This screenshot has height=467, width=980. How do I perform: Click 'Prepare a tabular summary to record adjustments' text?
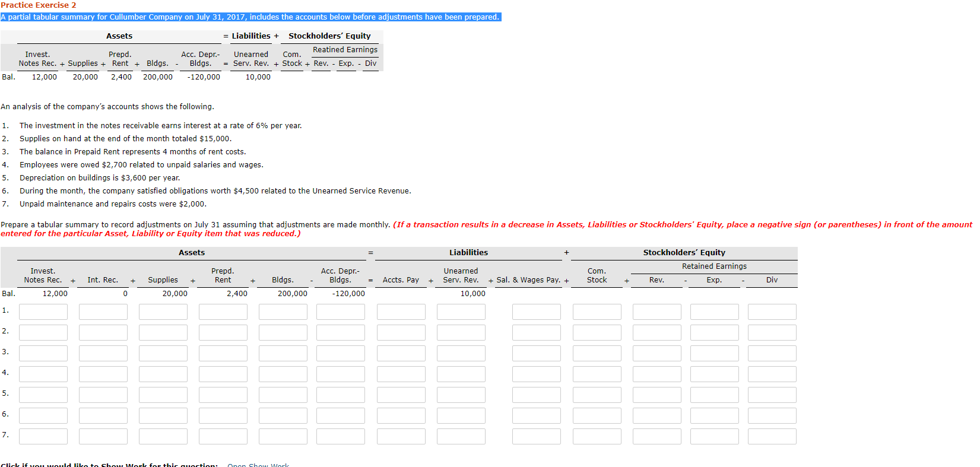click(x=195, y=225)
